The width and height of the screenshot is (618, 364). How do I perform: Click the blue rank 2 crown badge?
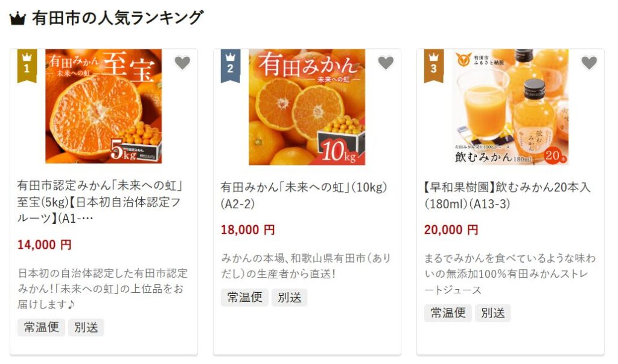click(230, 66)
